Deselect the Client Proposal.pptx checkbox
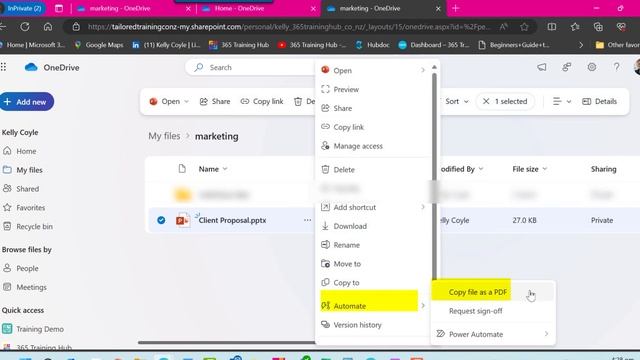The height and width of the screenshot is (360, 640). (161, 220)
